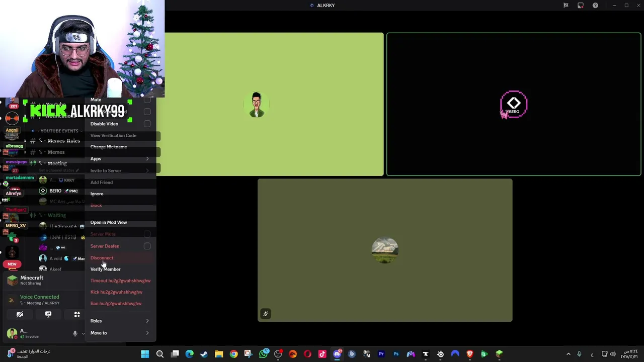644x362 pixels.
Task: Open the Memes text channel
Action: click(x=56, y=152)
